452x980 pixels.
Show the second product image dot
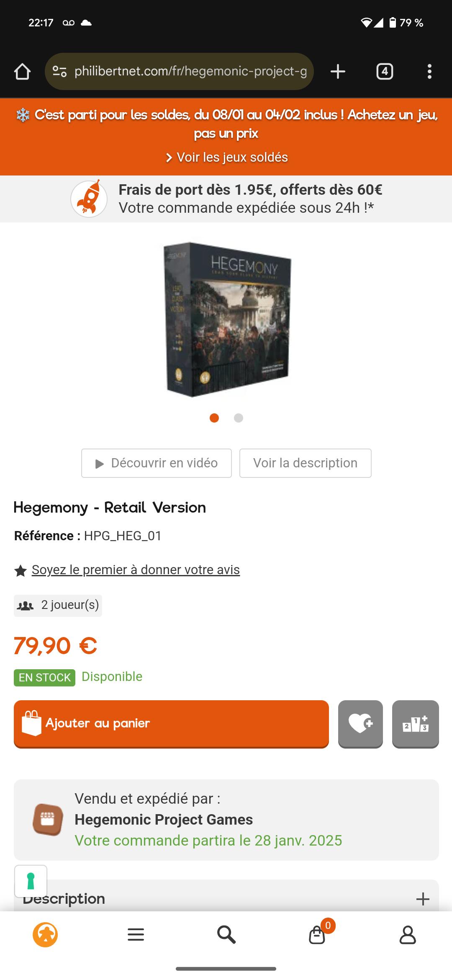click(239, 418)
